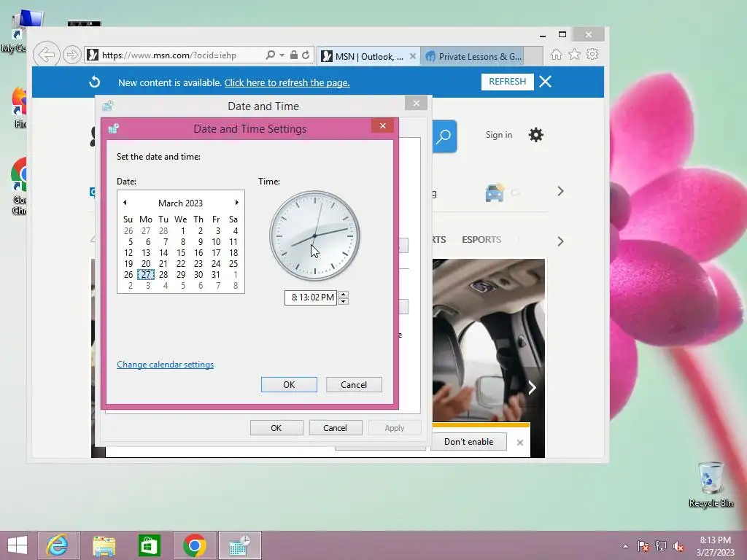Click the security lock icon in address bar
Viewport: 747px width, 560px height.
pyautogui.click(x=294, y=55)
